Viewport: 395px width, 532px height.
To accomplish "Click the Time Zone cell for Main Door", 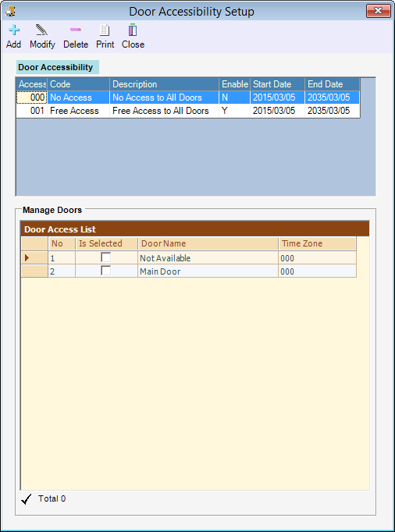I will click(317, 271).
